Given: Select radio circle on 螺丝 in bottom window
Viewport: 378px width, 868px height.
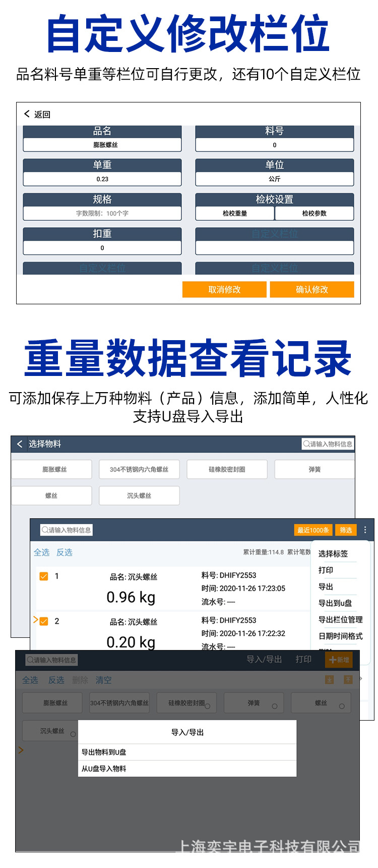Looking at the screenshot, I should 342,707.
